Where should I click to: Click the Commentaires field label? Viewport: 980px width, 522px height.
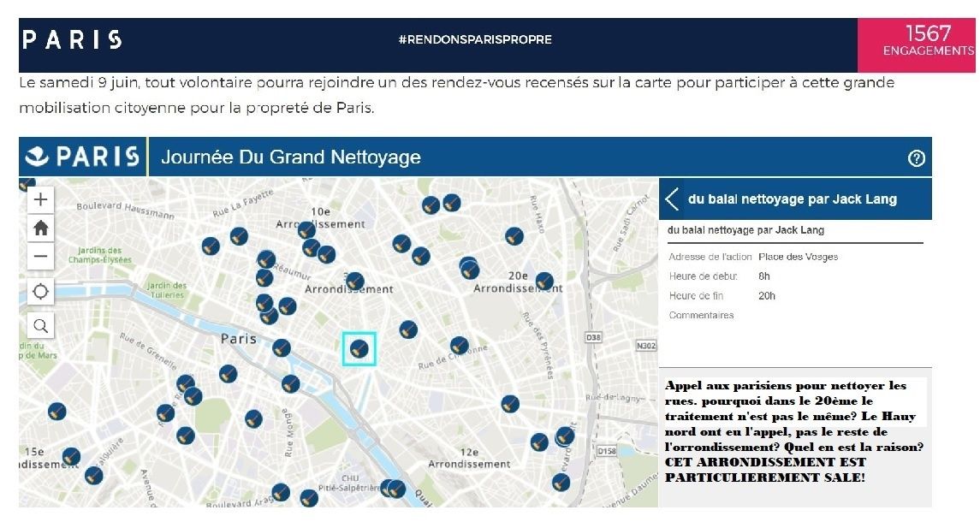[x=701, y=315]
